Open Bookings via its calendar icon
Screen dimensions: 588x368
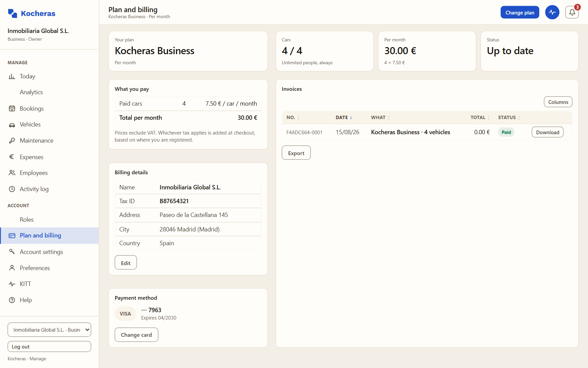tap(12, 108)
